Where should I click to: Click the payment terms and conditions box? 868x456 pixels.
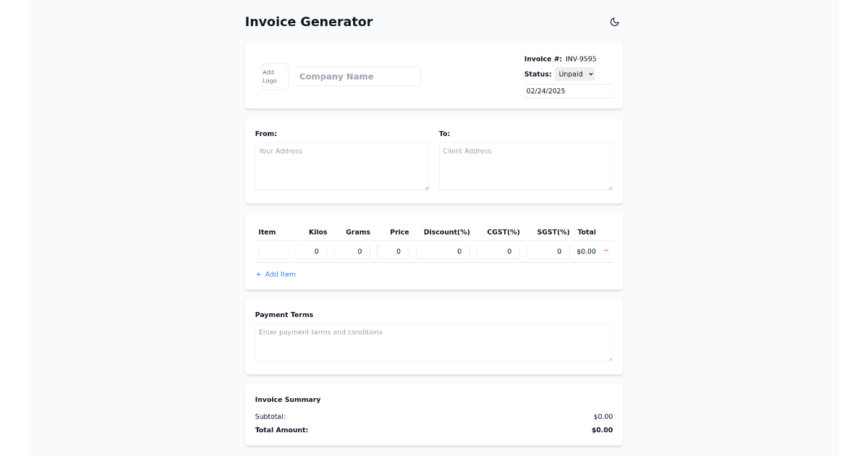[433, 342]
